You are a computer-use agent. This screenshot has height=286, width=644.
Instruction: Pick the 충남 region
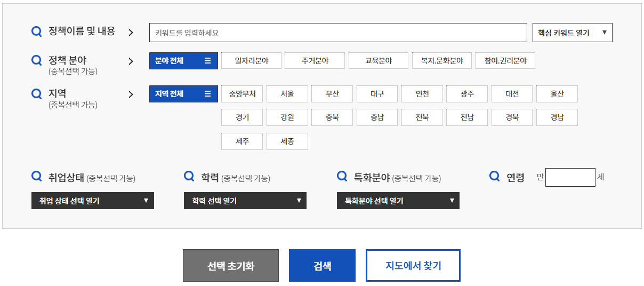(x=377, y=117)
